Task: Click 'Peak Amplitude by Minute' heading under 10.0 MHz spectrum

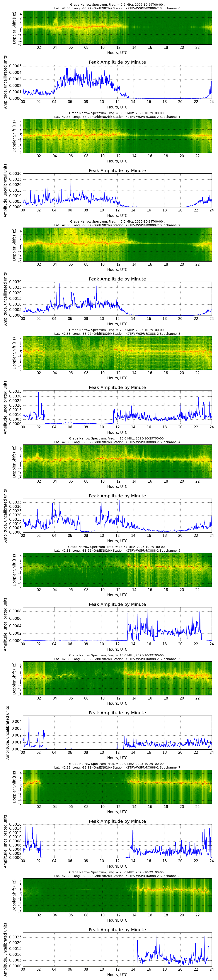Action: tap(117, 496)
